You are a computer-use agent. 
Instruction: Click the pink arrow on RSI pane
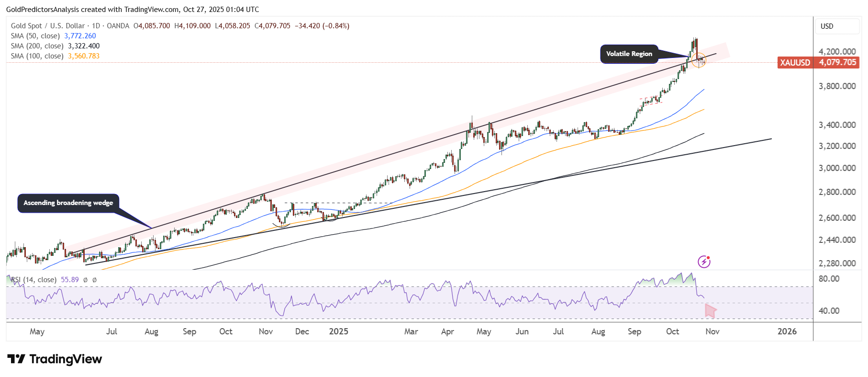tap(710, 311)
